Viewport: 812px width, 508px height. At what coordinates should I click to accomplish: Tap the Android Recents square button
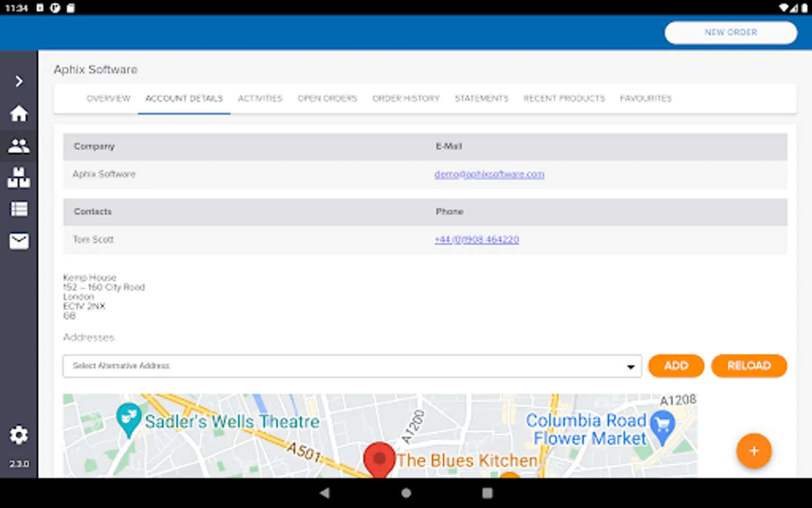[487, 493]
